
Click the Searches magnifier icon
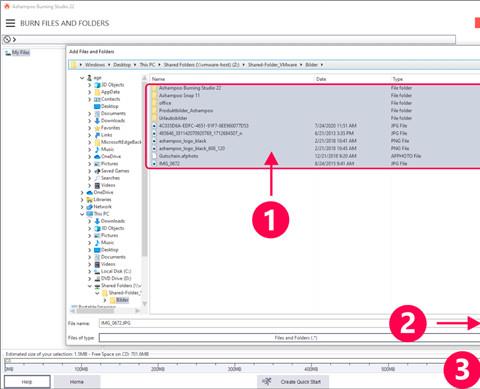click(x=97, y=178)
